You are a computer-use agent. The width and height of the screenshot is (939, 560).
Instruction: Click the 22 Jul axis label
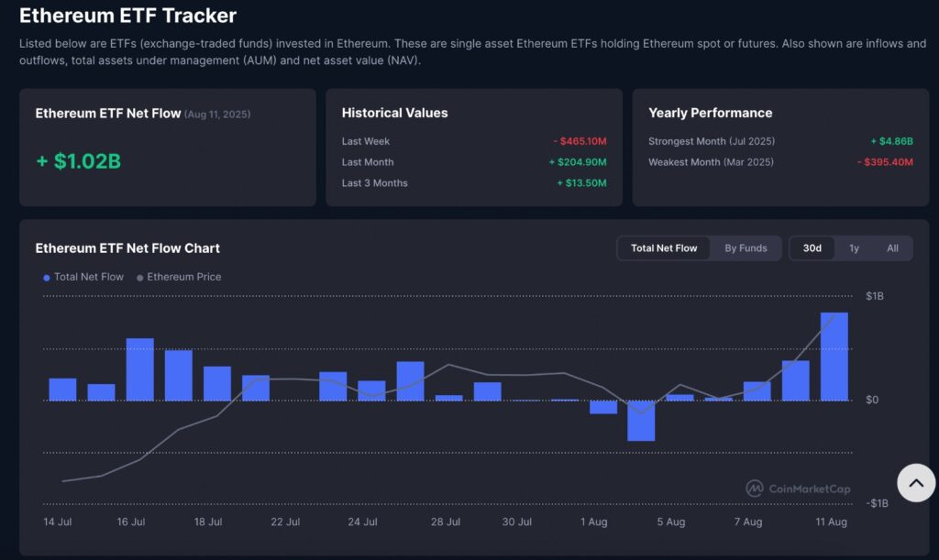pyautogui.click(x=285, y=522)
